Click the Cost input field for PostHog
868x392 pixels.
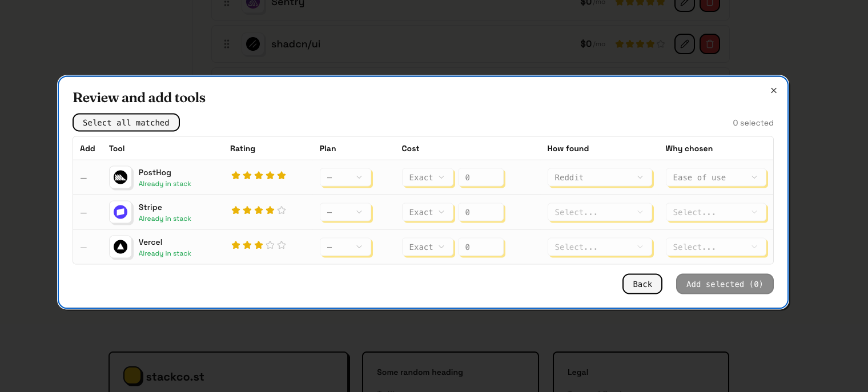click(480, 177)
